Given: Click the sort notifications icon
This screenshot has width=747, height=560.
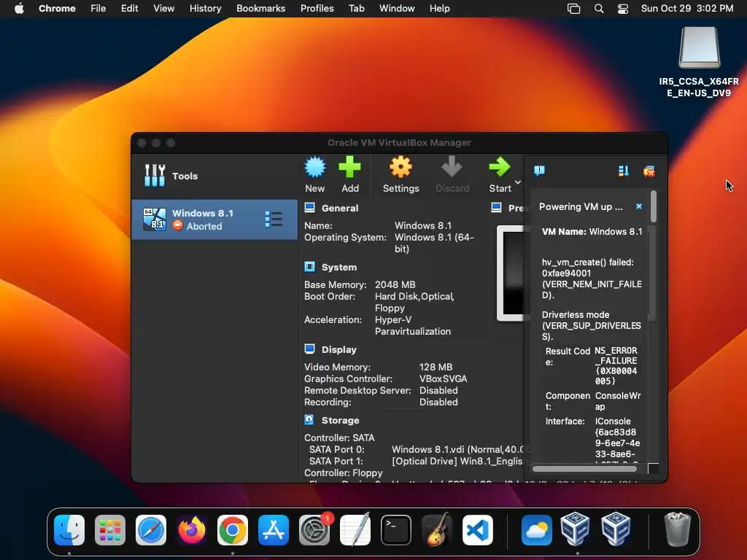Looking at the screenshot, I should click(624, 171).
